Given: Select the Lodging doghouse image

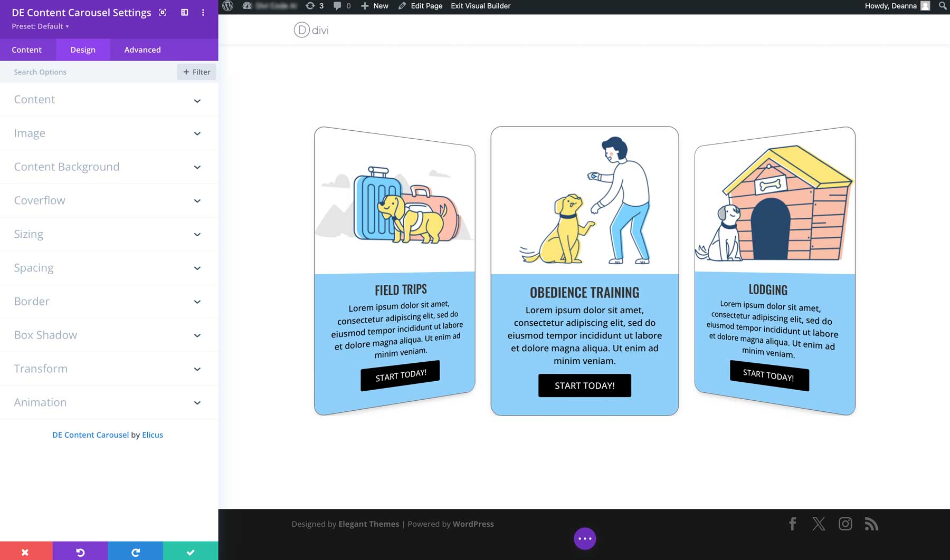Looking at the screenshot, I should tap(774, 204).
